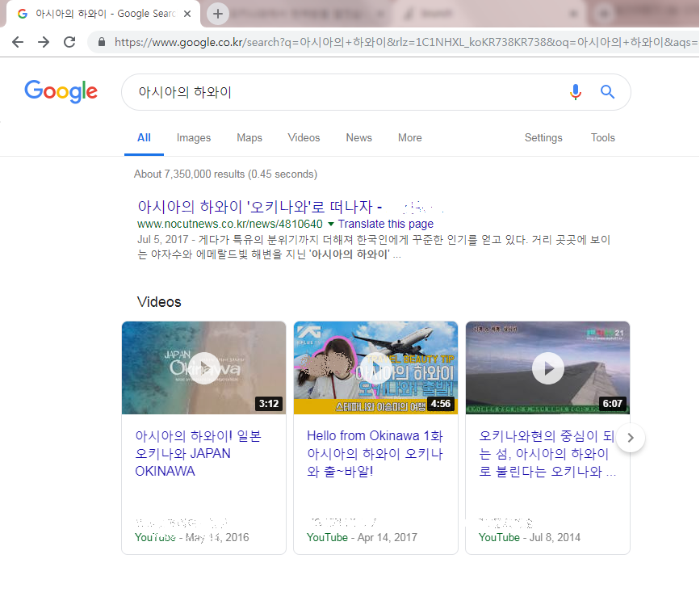700x609 pixels.
Task: Open the 'JAPAN OKINAWA' video title link
Action: [198, 453]
